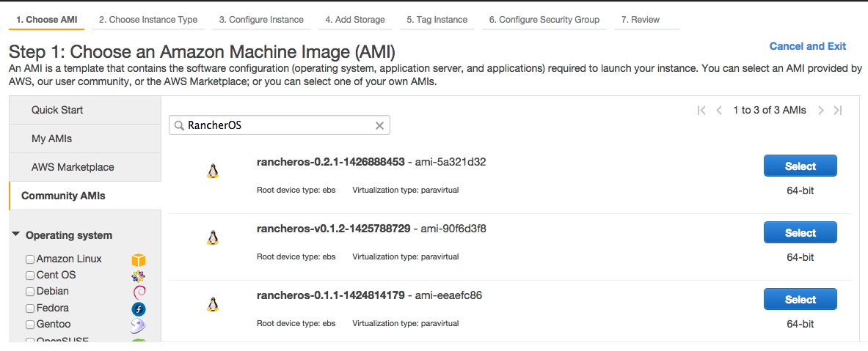
Task: Check the Cent OS filter
Action: (30, 276)
